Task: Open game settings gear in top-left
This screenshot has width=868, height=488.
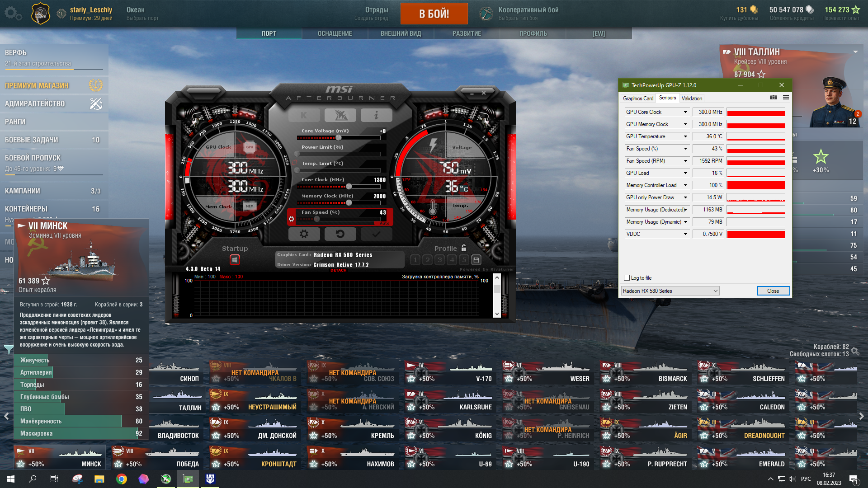Action: [x=13, y=14]
